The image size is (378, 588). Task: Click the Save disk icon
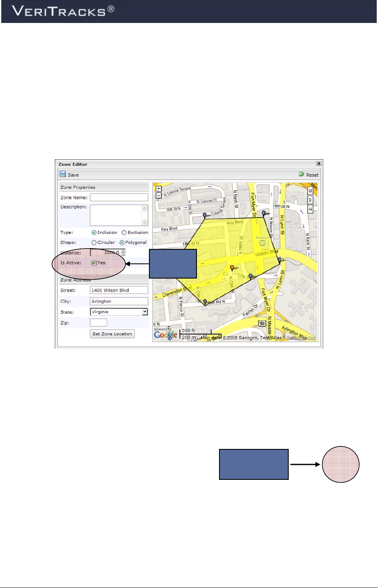point(63,174)
